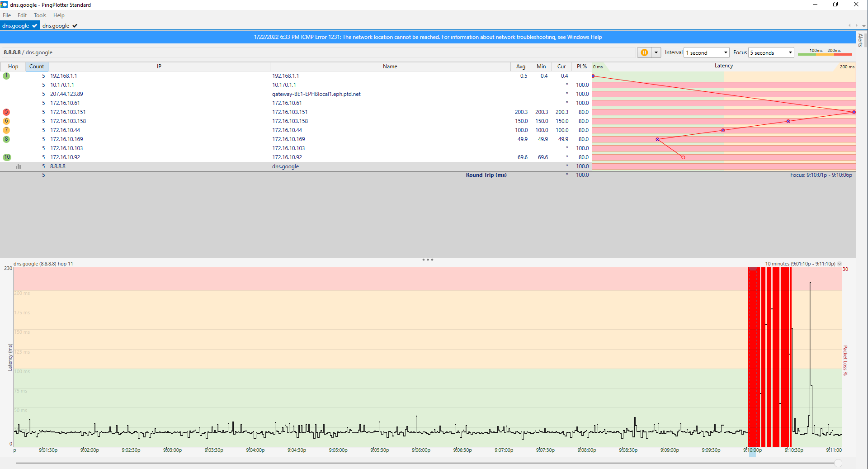Open the Interval dropdown set to 1 second
The image size is (868, 469).
click(707, 52)
